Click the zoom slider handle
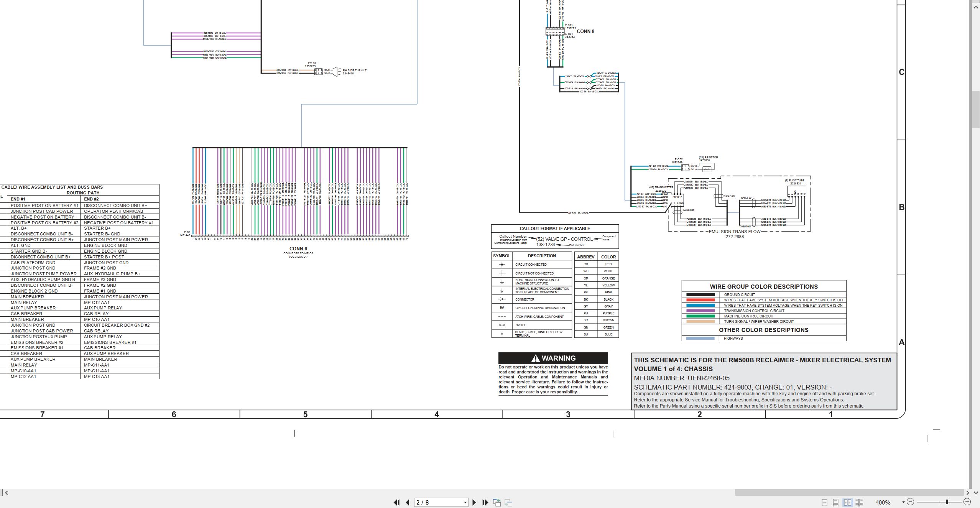The width and height of the screenshot is (980, 508). pyautogui.click(x=947, y=502)
